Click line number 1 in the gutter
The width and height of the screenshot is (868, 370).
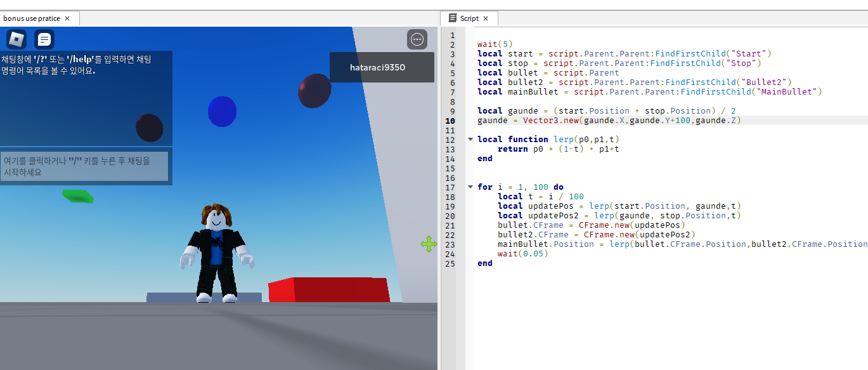coord(453,35)
